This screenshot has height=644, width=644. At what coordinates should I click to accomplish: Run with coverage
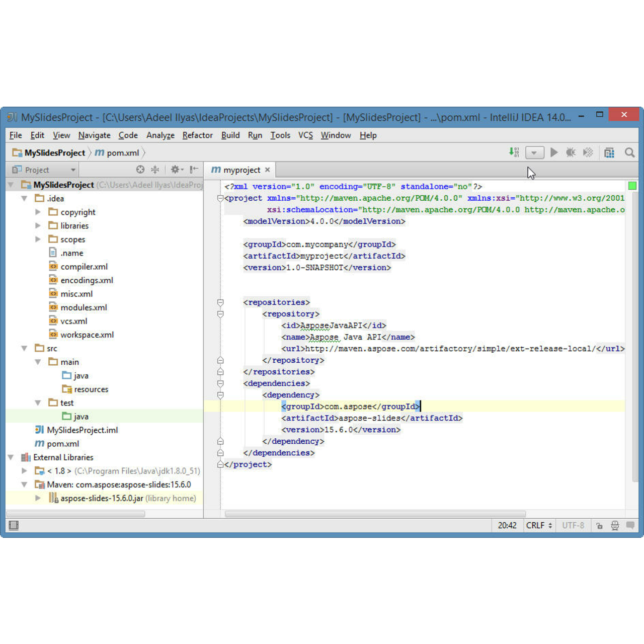click(588, 152)
